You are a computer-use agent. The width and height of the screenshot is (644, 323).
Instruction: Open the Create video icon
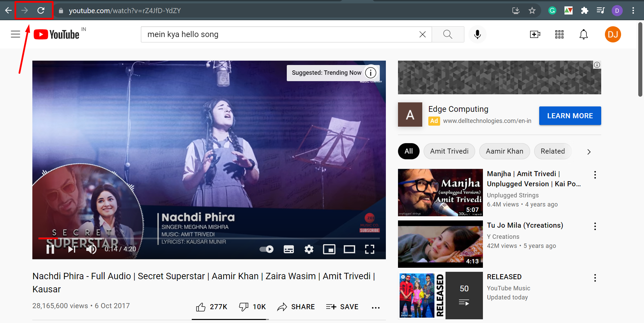(535, 34)
